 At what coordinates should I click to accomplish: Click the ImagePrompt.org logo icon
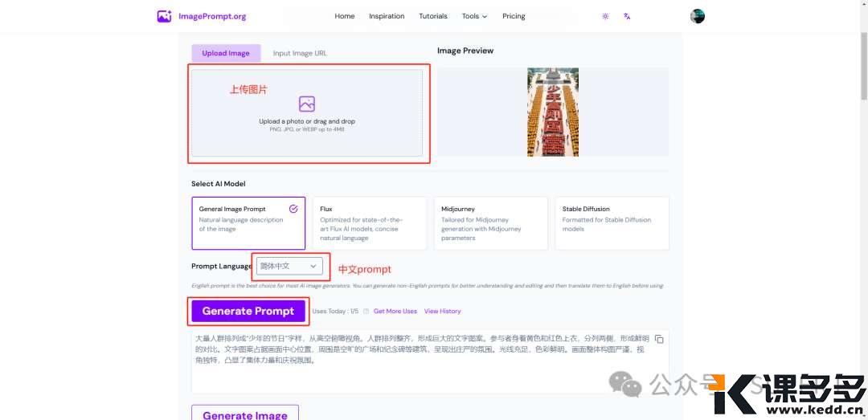coord(164,16)
